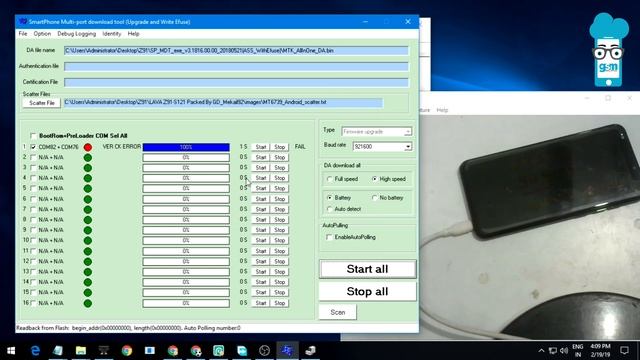The height and width of the screenshot is (360, 640).
Task: Open the Option menu
Action: click(x=42, y=34)
